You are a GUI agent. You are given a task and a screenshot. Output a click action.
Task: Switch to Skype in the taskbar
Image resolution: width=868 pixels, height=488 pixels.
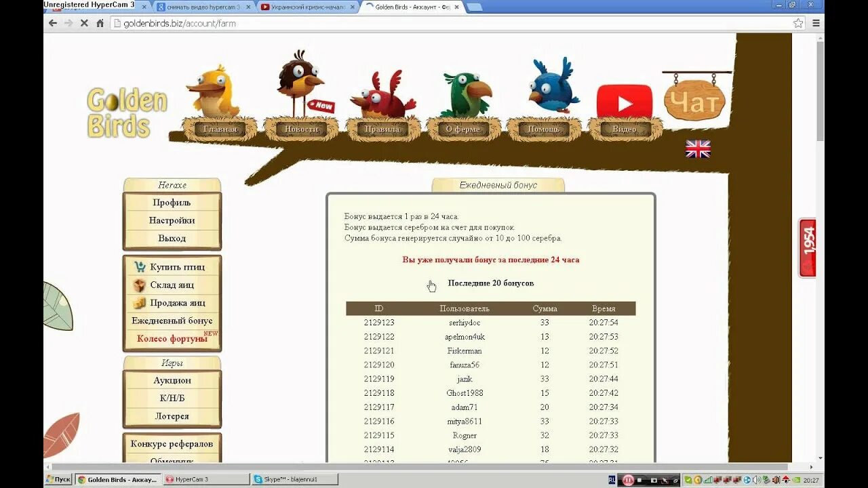click(294, 479)
